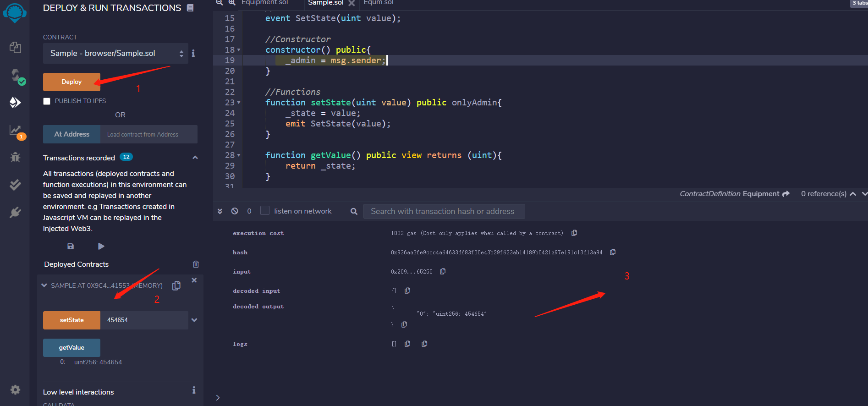Copy transaction hash value

coord(613,252)
